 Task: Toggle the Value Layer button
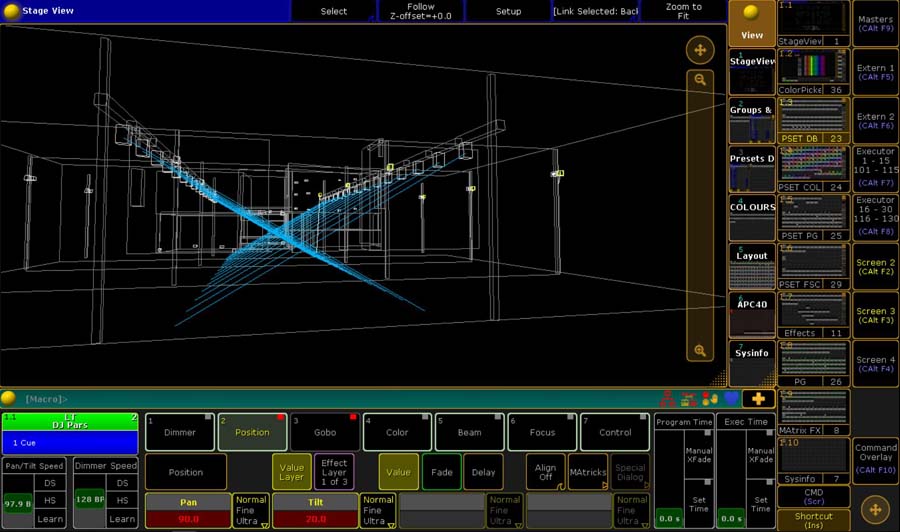[x=292, y=472]
